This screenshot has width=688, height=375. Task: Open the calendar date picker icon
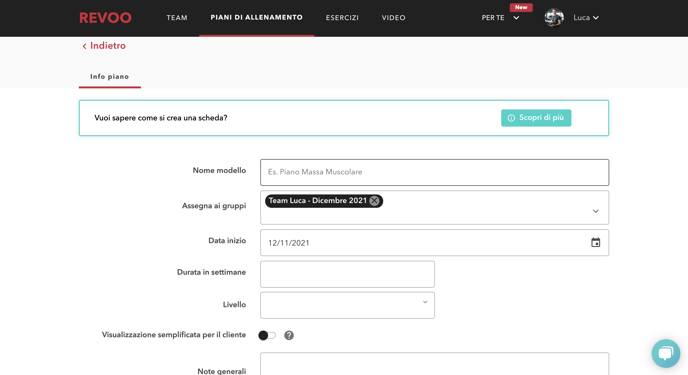595,243
